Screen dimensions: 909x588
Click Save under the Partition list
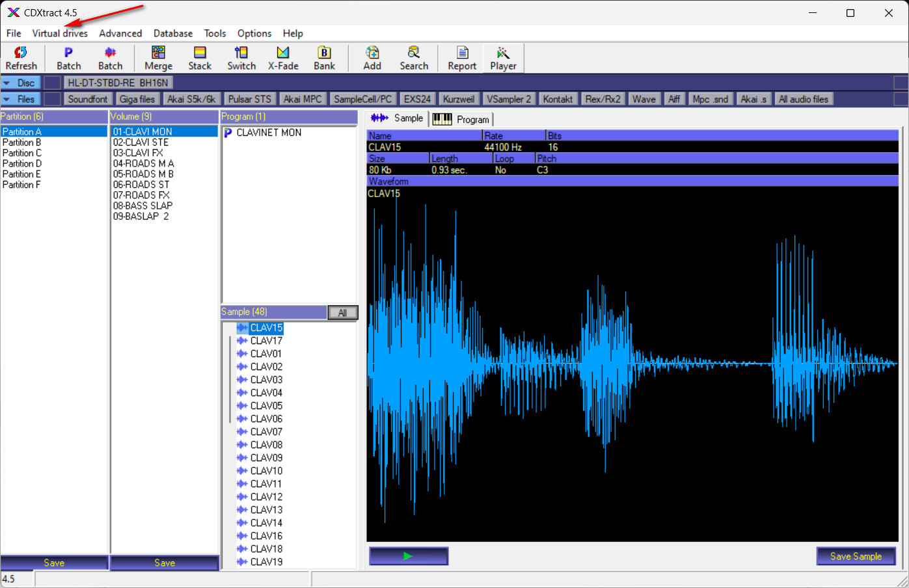pos(54,563)
